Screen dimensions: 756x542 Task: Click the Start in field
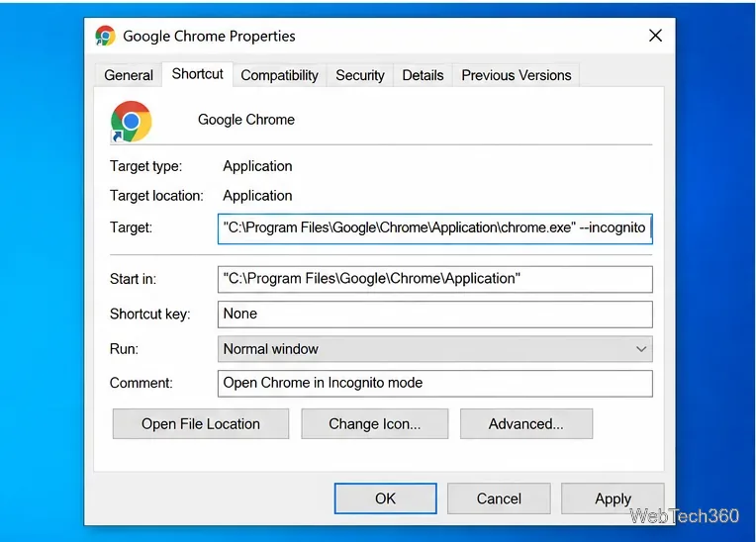[434, 279]
